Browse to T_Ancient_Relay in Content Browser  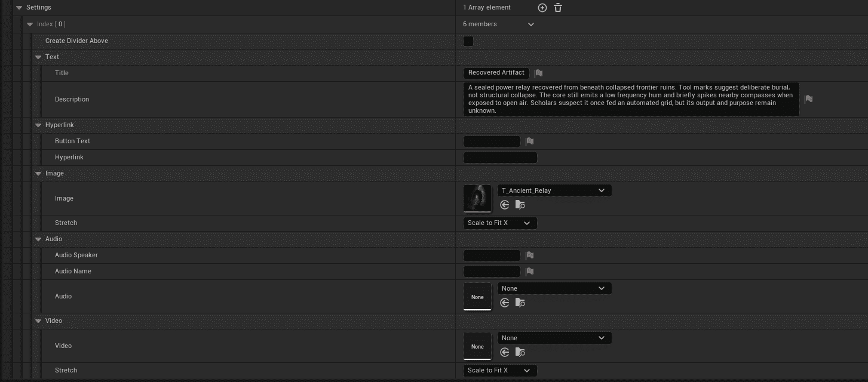(x=520, y=205)
